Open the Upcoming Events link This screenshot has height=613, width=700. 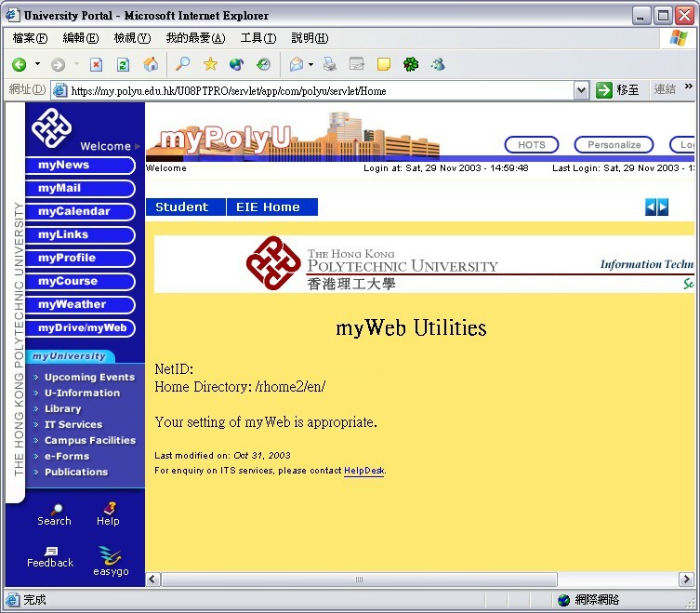(x=89, y=377)
